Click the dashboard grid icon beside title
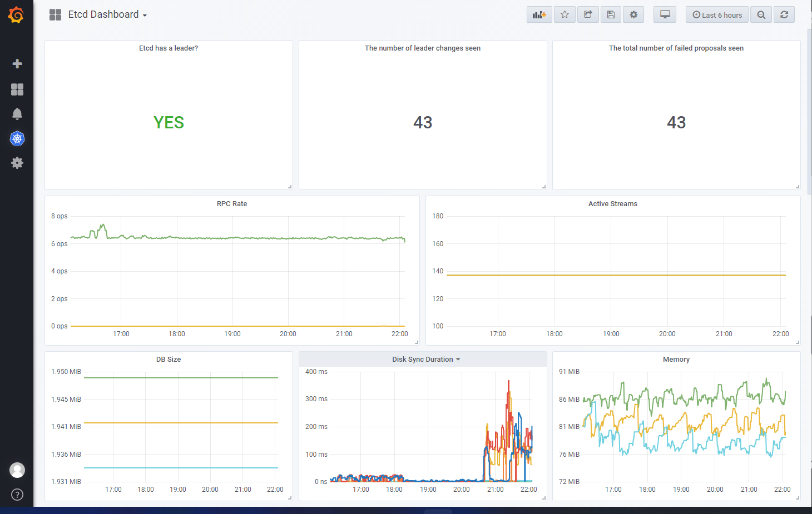 click(55, 15)
